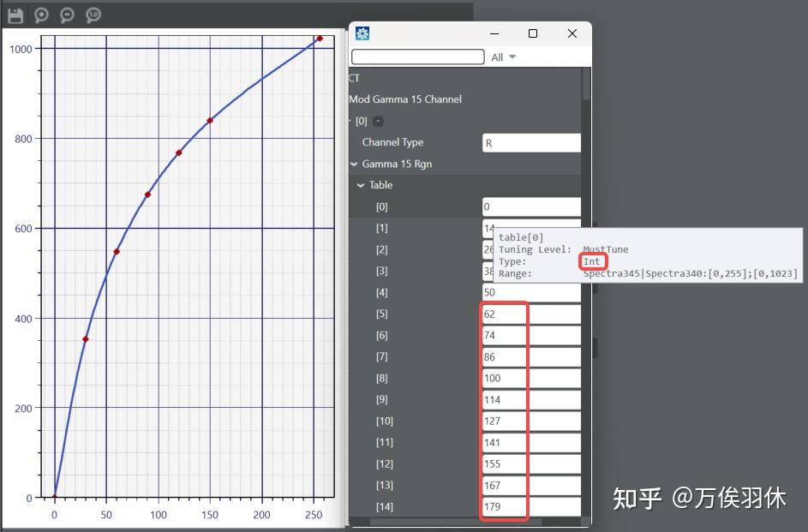
Task: Select the zoom-in magnifier tool
Action: [41, 15]
